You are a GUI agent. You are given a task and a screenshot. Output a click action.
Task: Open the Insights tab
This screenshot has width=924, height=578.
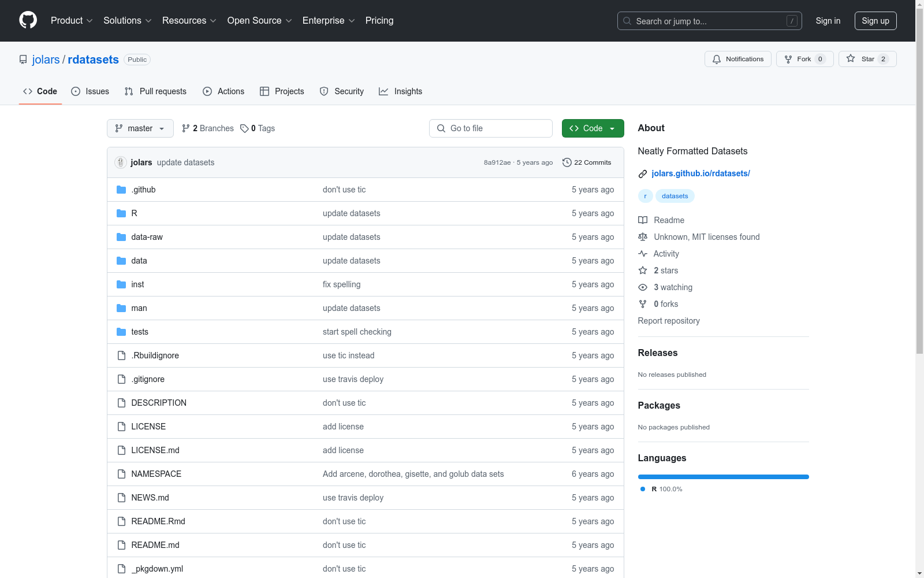tap(401, 91)
